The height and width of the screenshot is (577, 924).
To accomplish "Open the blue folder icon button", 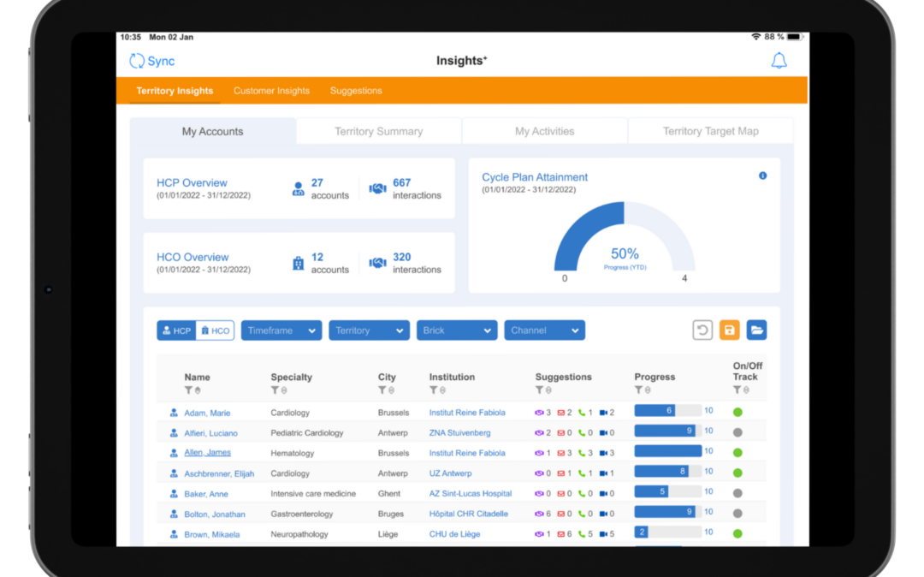I will [x=756, y=330].
